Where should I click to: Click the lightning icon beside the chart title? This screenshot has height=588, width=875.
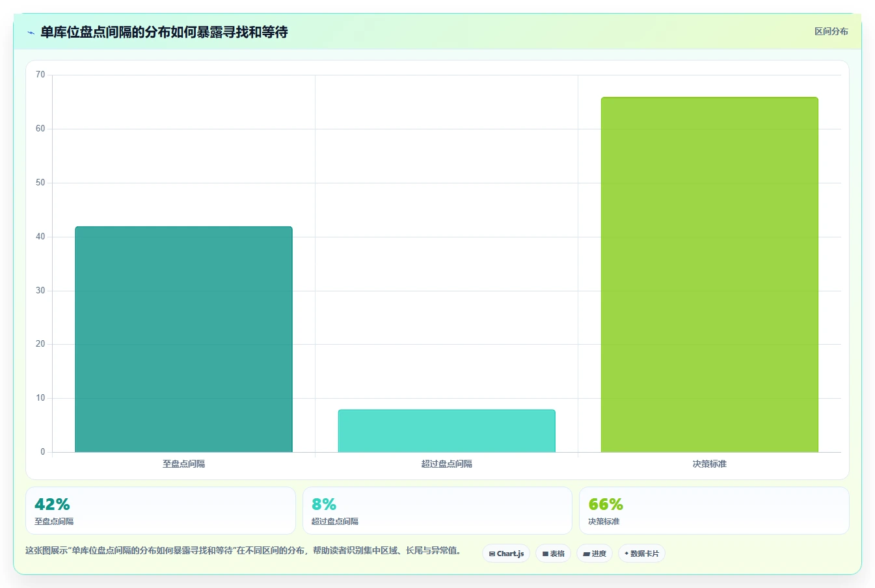point(31,33)
